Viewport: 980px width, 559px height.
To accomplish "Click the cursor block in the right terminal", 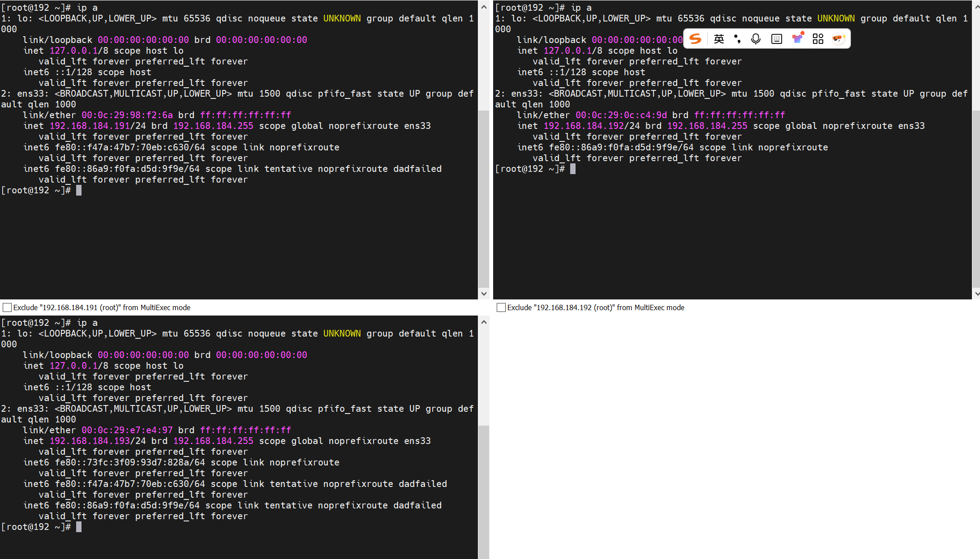I will pyautogui.click(x=573, y=169).
